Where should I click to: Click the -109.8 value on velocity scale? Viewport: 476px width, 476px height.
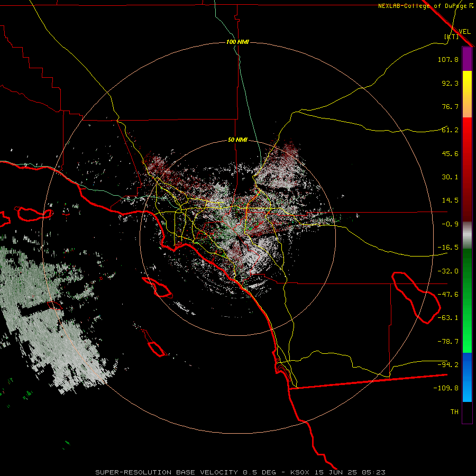pyautogui.click(x=446, y=388)
